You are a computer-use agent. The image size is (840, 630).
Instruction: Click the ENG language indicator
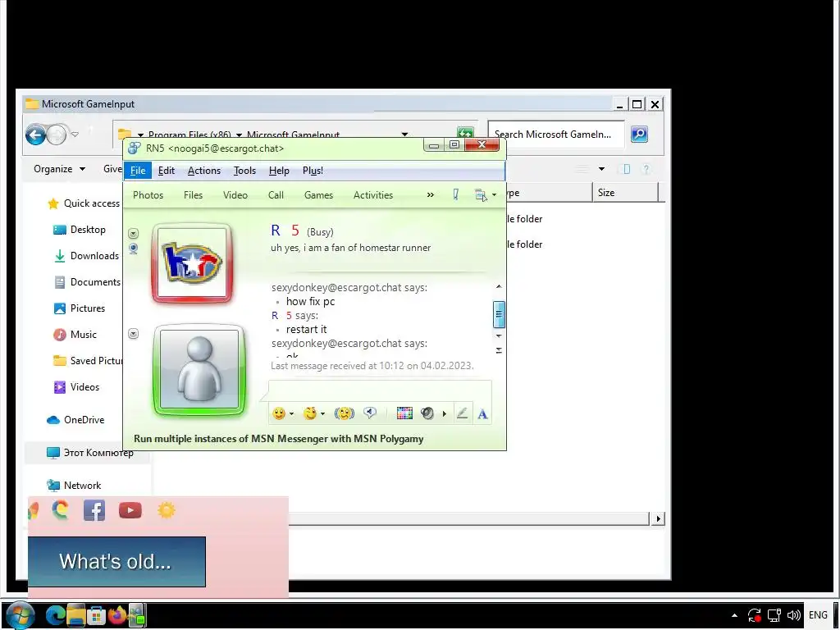click(x=818, y=615)
